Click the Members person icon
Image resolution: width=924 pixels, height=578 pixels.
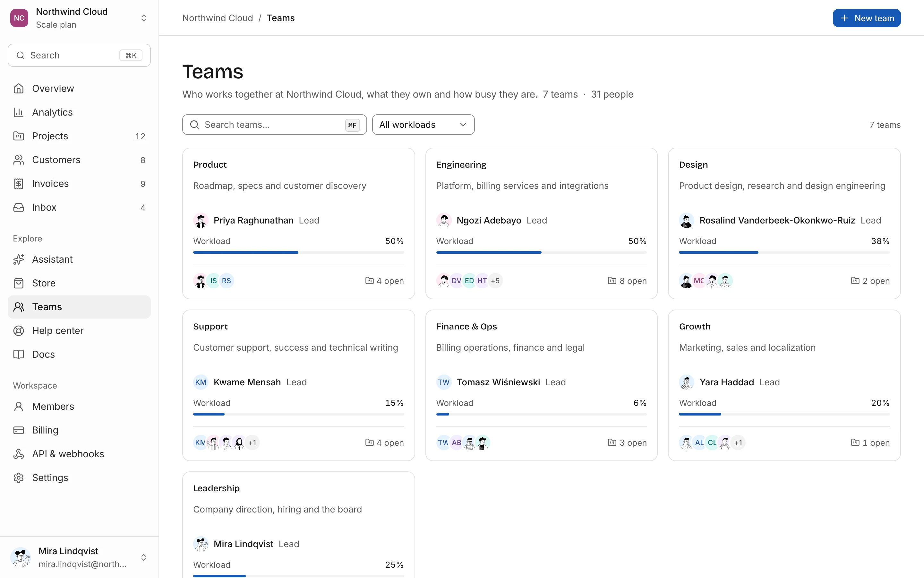pos(18,406)
